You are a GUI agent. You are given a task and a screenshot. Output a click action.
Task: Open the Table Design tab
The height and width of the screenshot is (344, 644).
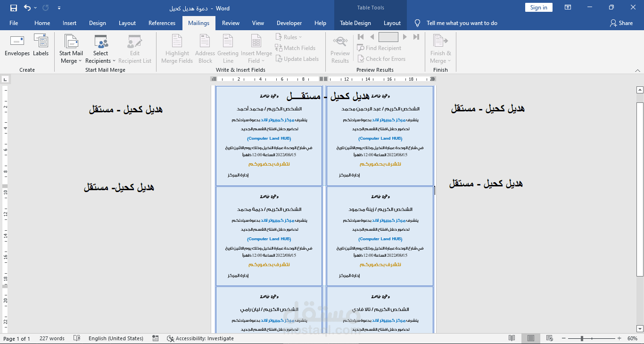[x=355, y=23]
